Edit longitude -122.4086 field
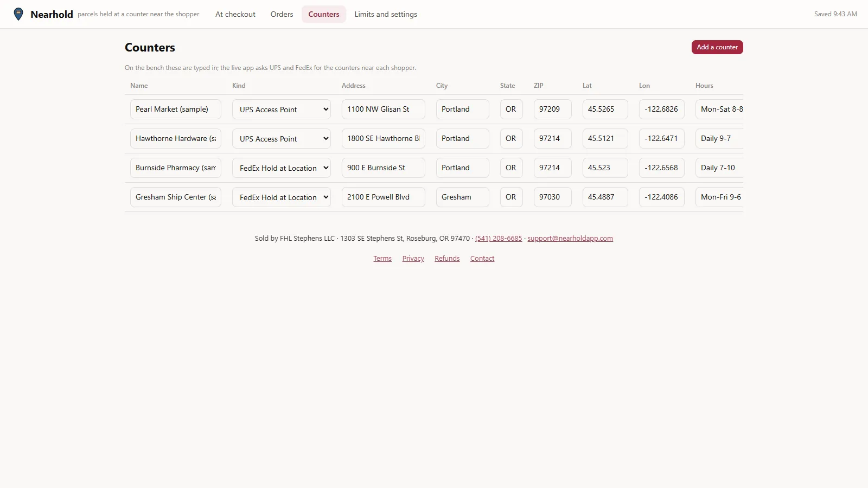Viewport: 868px width, 488px height. coord(662,197)
